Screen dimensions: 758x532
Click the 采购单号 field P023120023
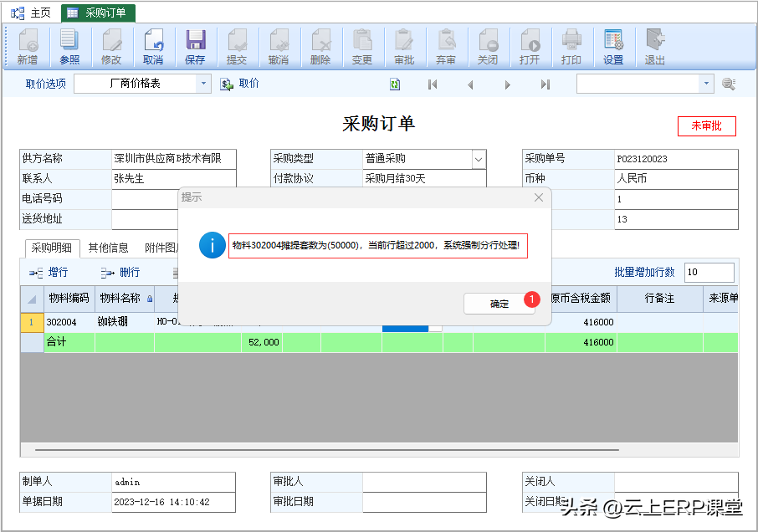pos(676,159)
